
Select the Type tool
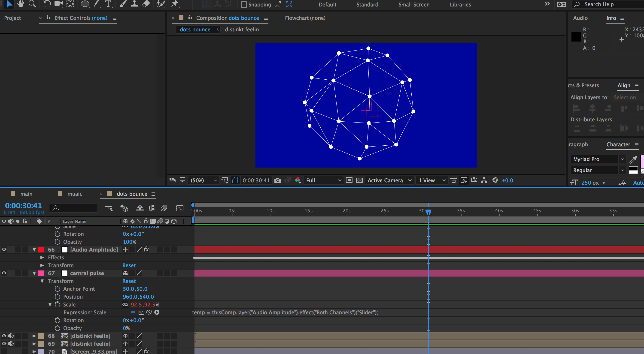(108, 4)
